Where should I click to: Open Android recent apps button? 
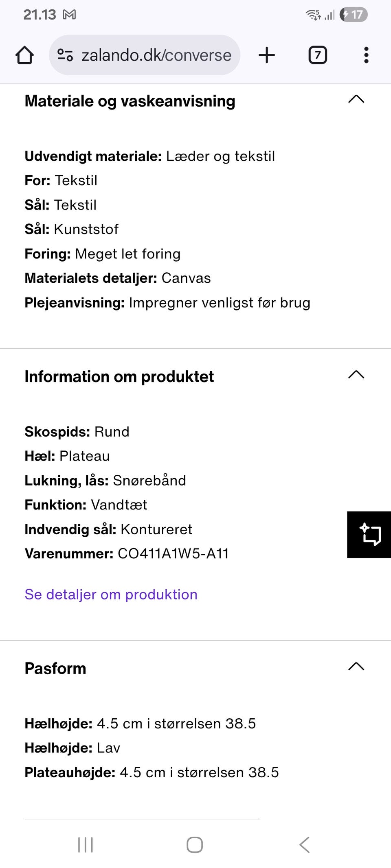pyautogui.click(x=86, y=845)
